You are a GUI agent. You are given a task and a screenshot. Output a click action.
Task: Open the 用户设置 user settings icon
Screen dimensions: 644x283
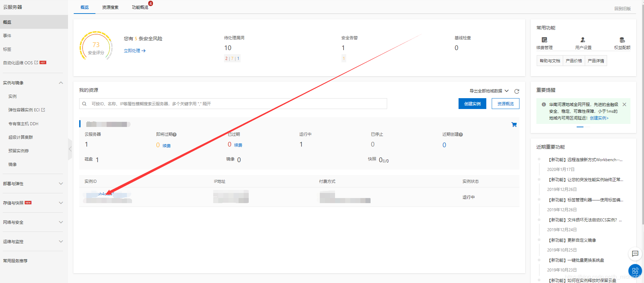click(x=583, y=40)
